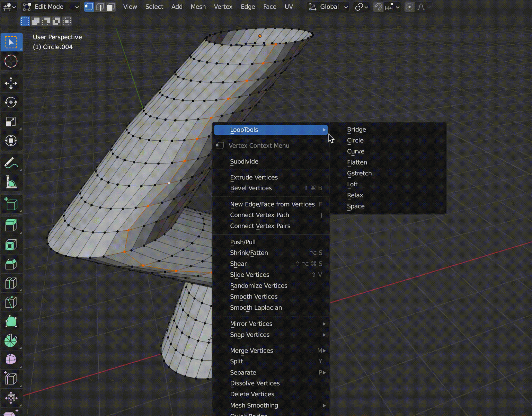Image resolution: width=532 pixels, height=416 pixels.
Task: Select the Move tool
Action: pos(11,83)
